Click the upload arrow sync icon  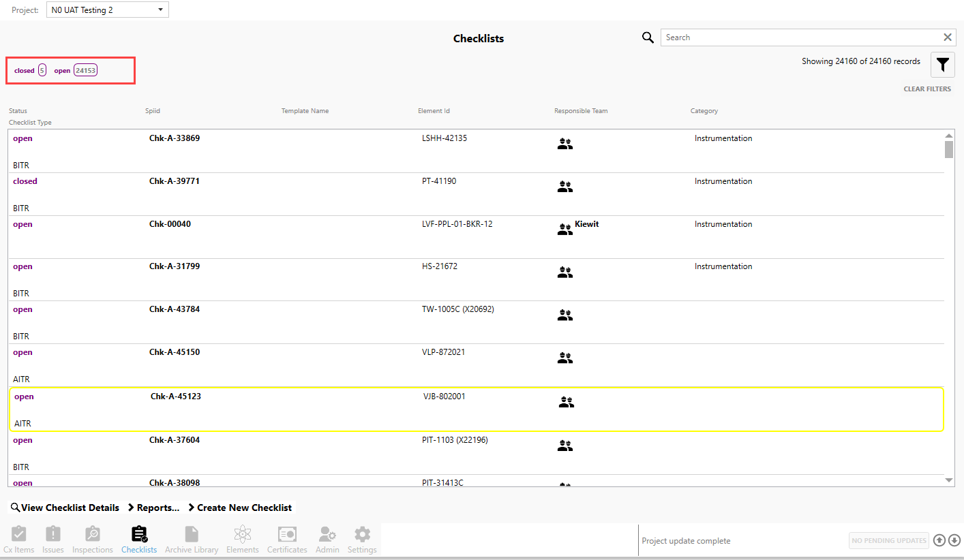tap(939, 540)
